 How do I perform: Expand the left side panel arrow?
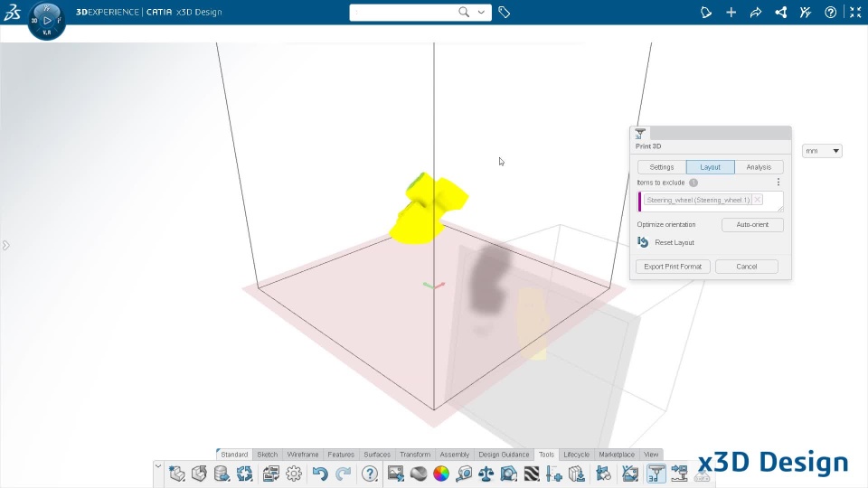coord(5,245)
